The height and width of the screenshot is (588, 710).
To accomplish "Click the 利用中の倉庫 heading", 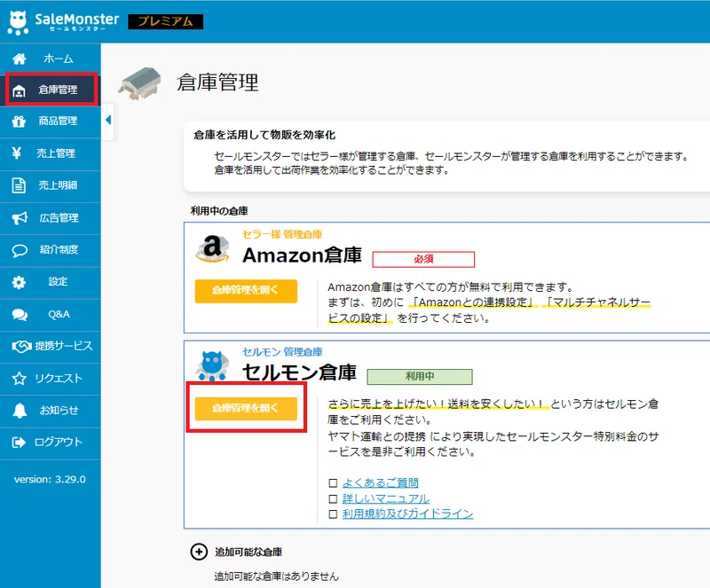I will (218, 211).
